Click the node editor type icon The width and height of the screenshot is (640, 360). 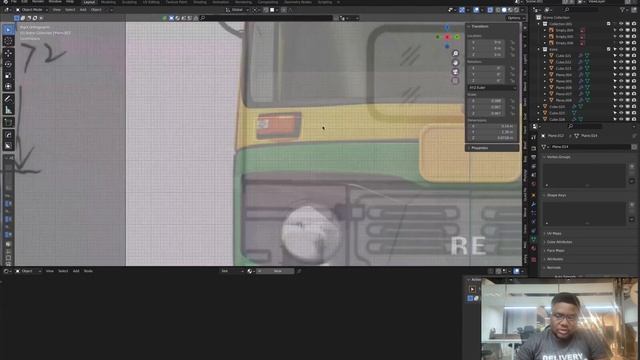[7, 271]
